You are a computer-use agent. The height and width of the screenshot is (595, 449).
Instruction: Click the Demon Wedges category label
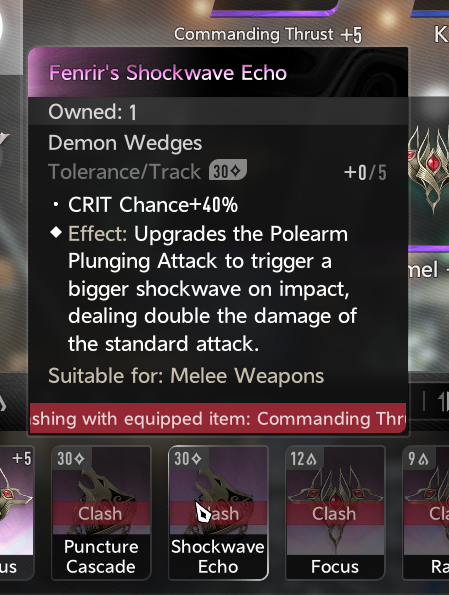point(125,143)
